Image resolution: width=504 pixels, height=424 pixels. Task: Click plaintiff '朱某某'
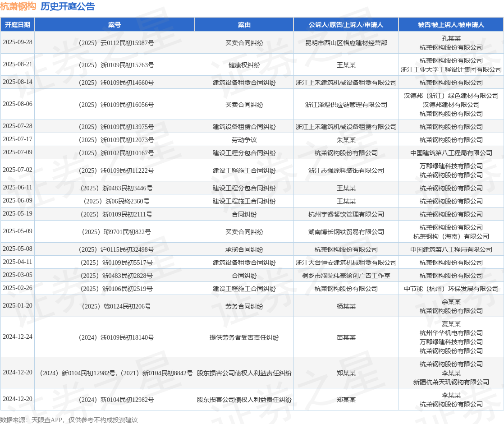346,140
